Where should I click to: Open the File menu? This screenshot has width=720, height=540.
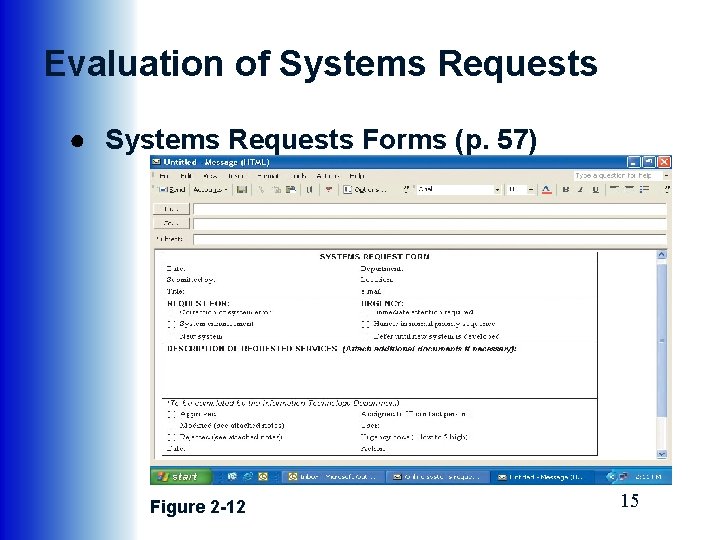164,176
